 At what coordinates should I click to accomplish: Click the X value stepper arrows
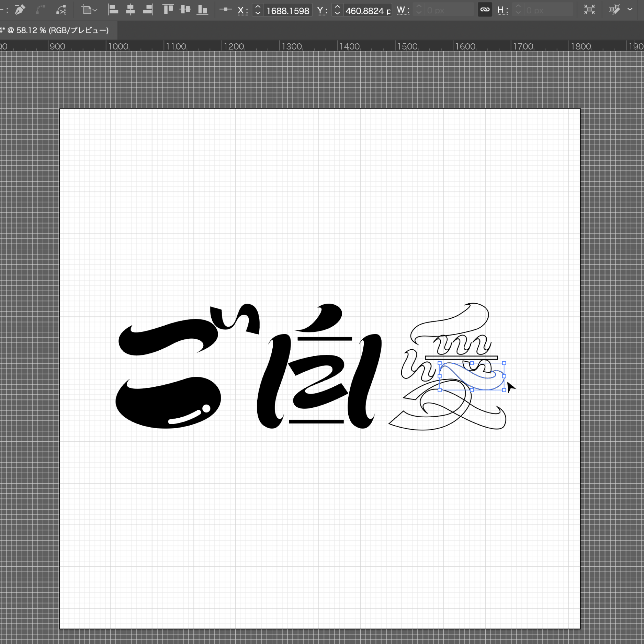[x=258, y=10]
